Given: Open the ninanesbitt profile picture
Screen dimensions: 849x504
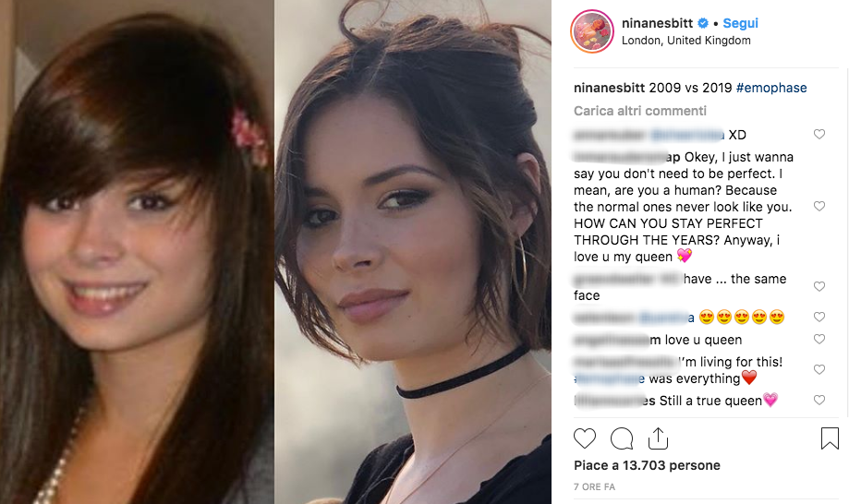Looking at the screenshot, I should point(592,31).
